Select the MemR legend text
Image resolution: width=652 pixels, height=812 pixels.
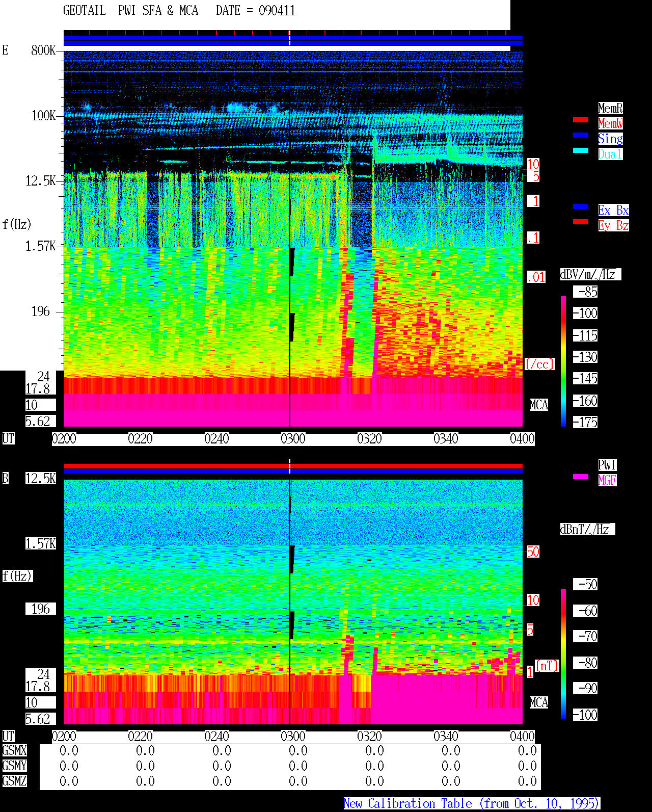(610, 108)
